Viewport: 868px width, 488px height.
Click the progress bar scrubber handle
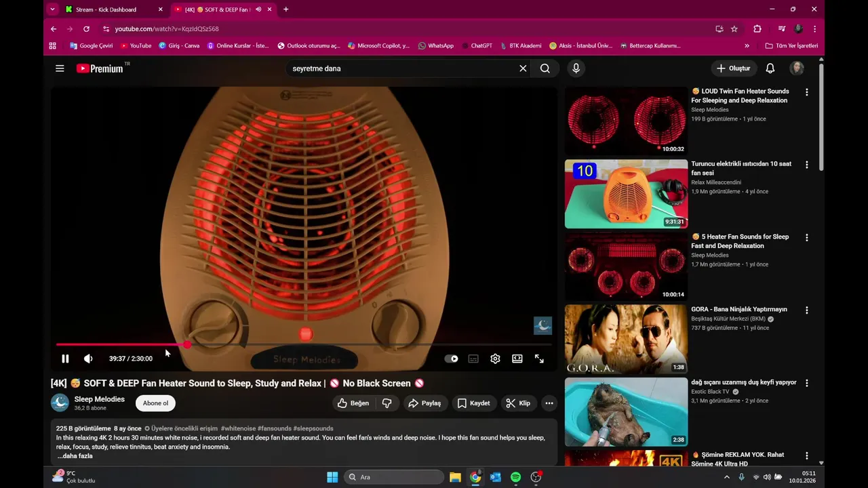point(187,345)
